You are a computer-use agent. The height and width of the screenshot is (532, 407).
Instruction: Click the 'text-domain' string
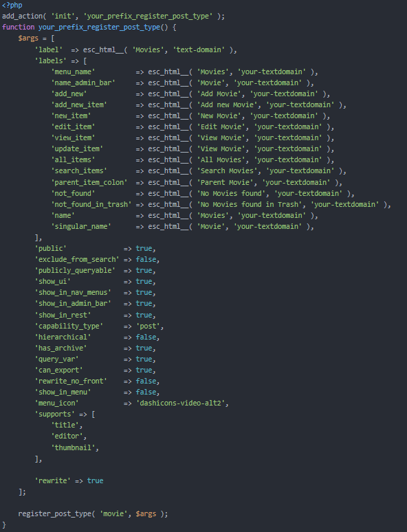(199, 49)
